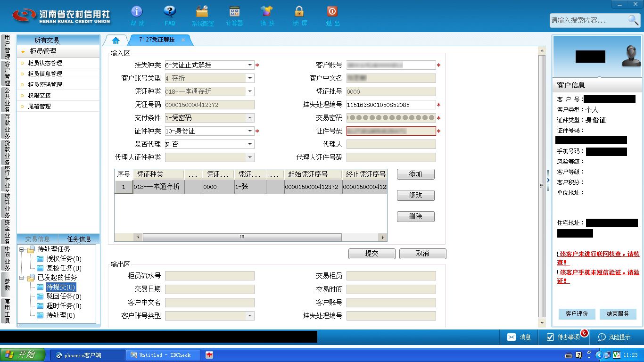This screenshot has height=362, width=644.
Task: Click the 提交 submit button
Action: click(x=372, y=254)
